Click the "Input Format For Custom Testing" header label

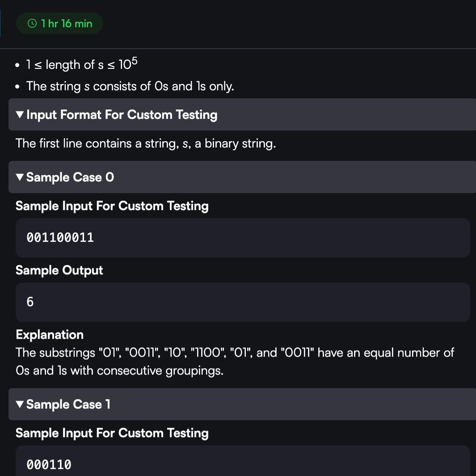[x=122, y=115]
